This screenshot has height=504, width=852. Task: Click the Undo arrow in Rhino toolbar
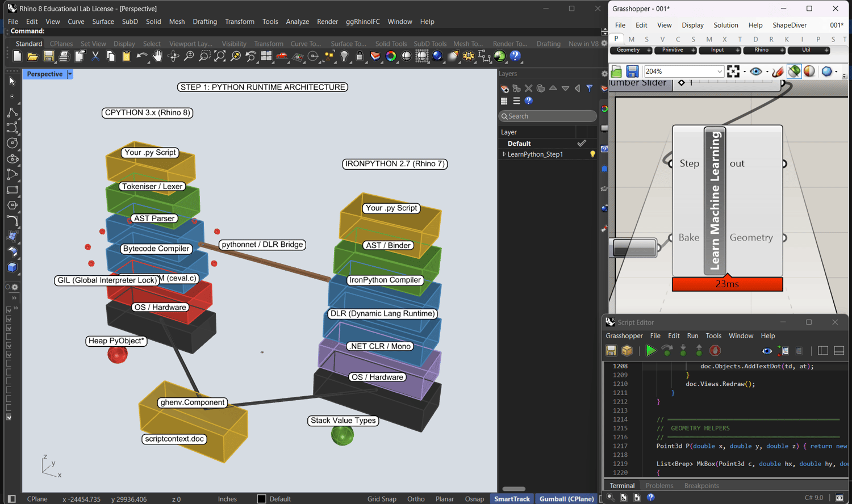(x=142, y=56)
